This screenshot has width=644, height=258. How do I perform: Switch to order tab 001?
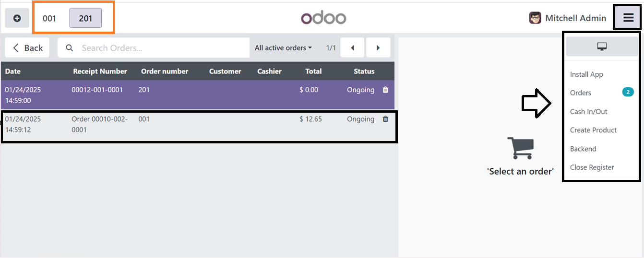pos(49,18)
